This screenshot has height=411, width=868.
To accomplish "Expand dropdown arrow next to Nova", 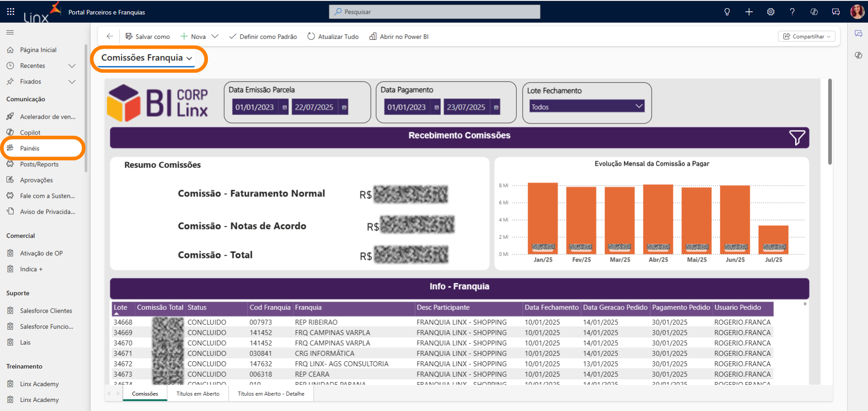I will coord(215,36).
